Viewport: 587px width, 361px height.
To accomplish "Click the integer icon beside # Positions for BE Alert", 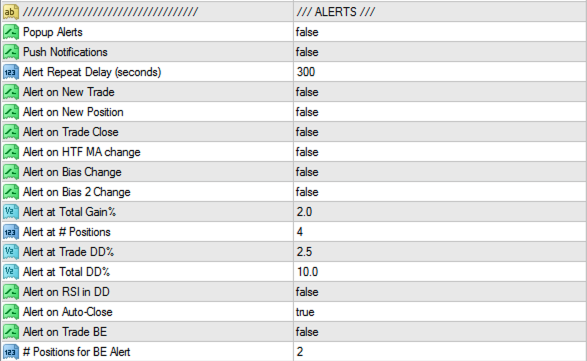I will click(10, 352).
